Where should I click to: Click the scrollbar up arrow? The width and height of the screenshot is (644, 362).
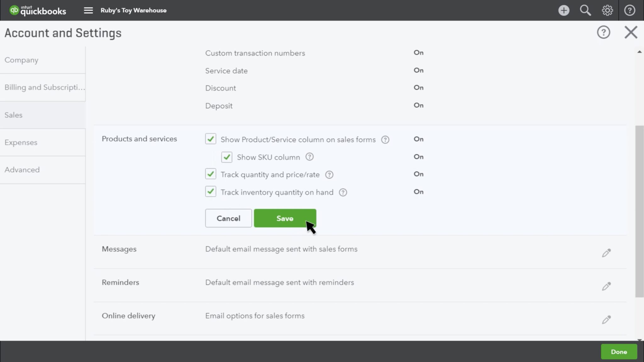tap(640, 51)
